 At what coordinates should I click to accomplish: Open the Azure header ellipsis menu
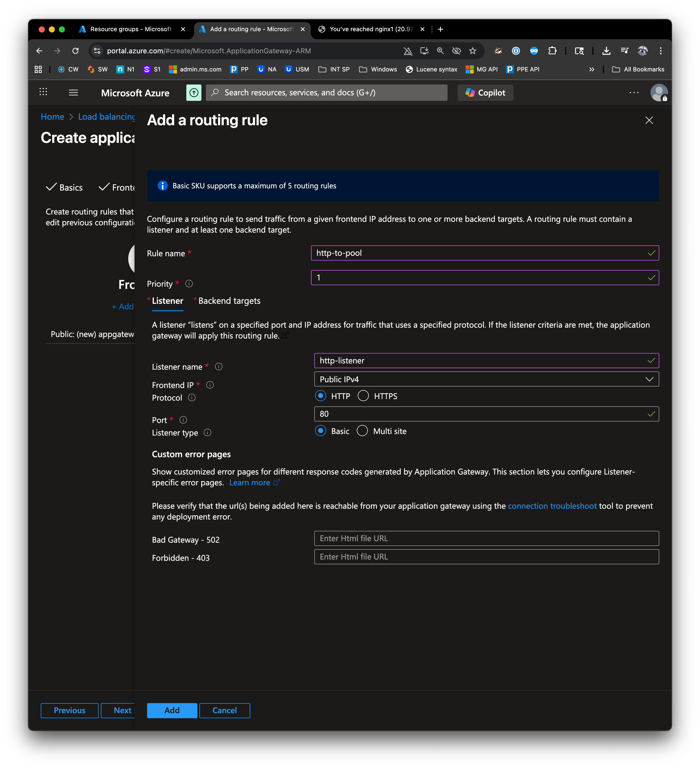click(634, 93)
